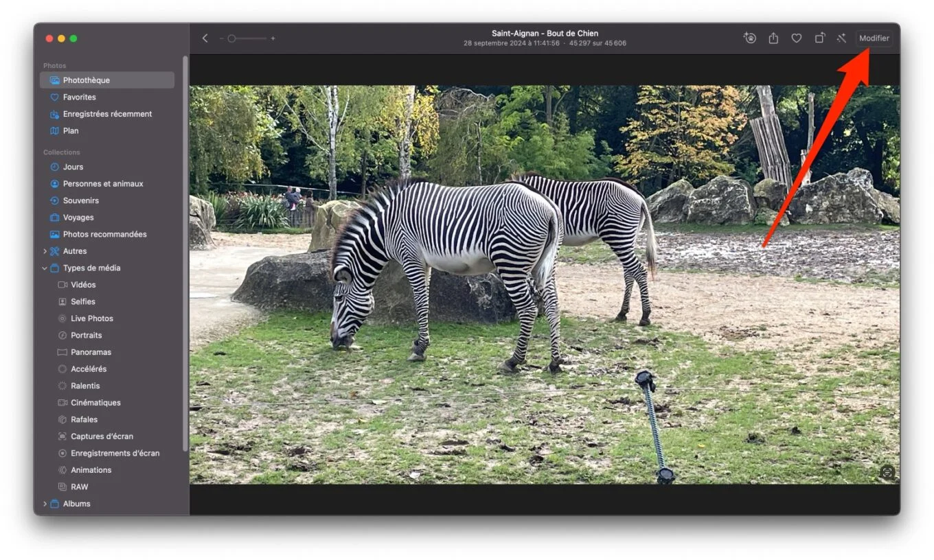Screen dimensions: 934x560
Task: Click the Souvenirs memories icon
Action: [55, 200]
